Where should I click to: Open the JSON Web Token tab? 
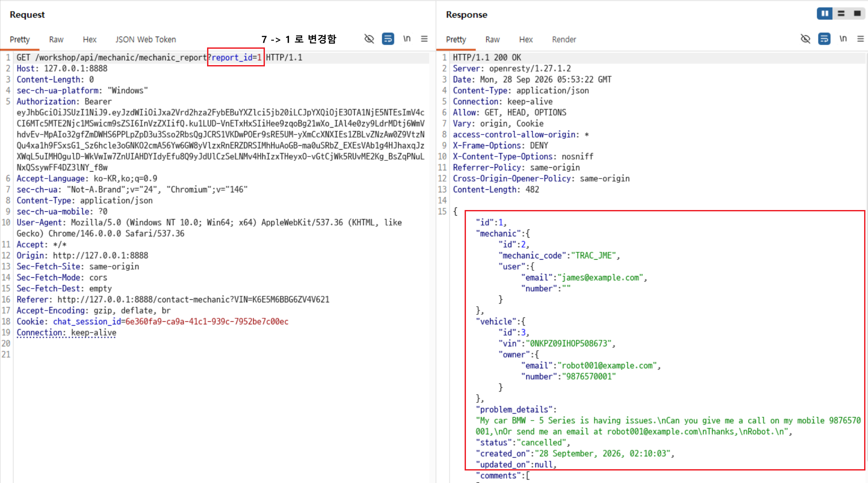click(x=146, y=39)
